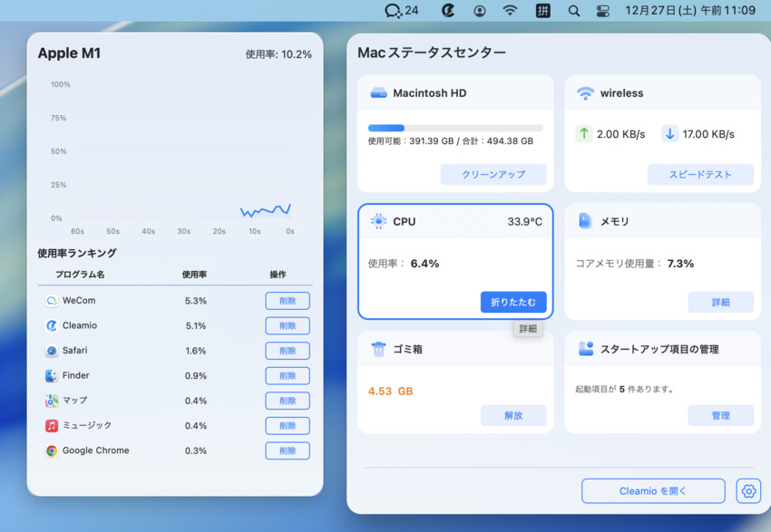Start a クリーンアップ on Macintosh HD
Screen dimensions: 771x532
point(493,174)
